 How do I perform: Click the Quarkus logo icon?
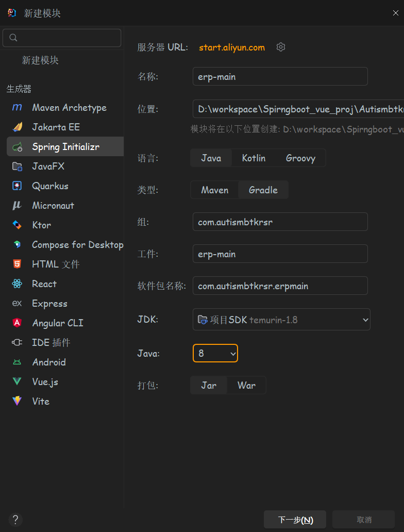(x=17, y=186)
